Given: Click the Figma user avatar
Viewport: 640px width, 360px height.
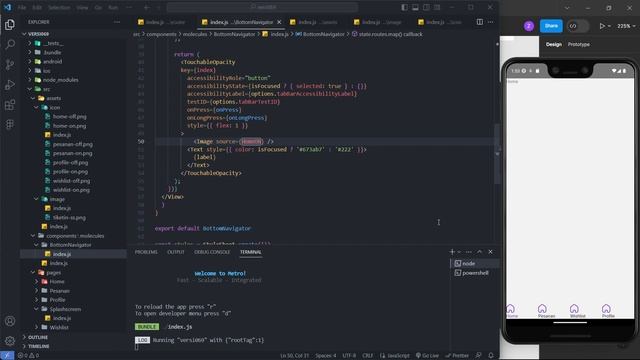Looking at the screenshot, I should 529,26.
